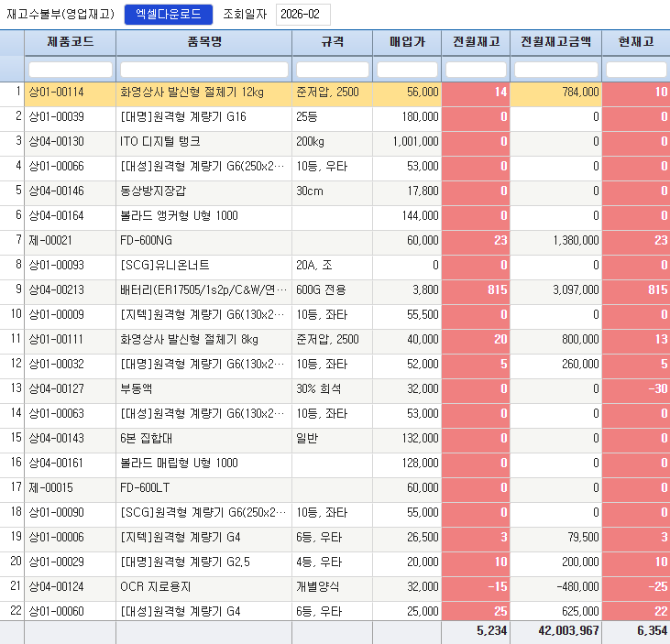Click purchase price 1,001,000
Image resolution: width=670 pixels, height=644 pixels.
(x=415, y=142)
